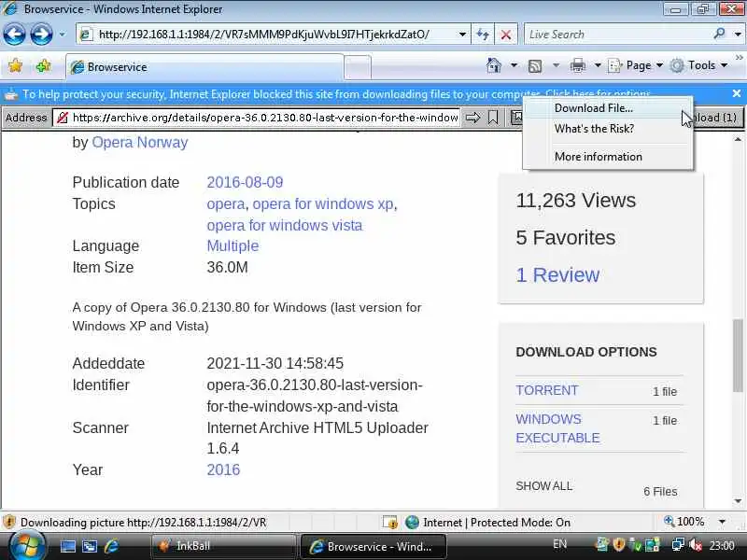
Task: Expand the zoom level dropdown arrow
Action: pyautogui.click(x=723, y=523)
